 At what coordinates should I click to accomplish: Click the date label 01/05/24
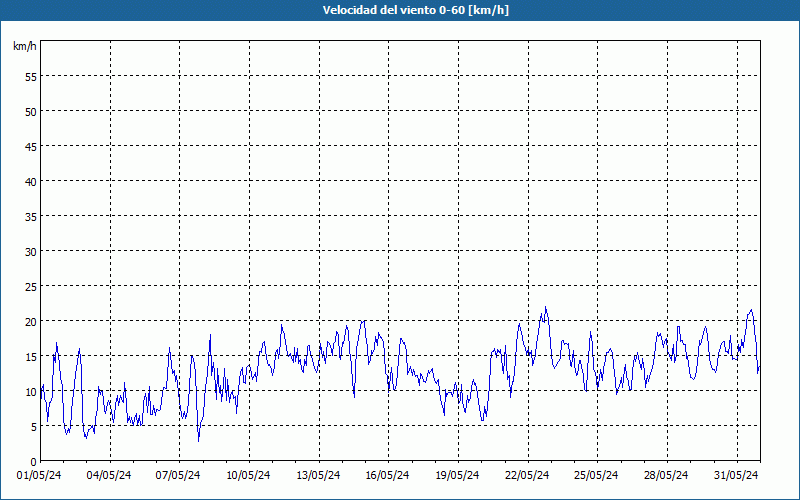[x=39, y=475]
